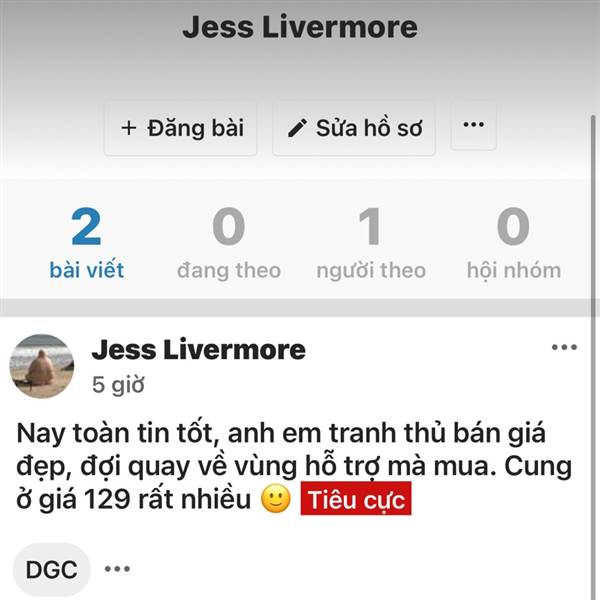Open the đang theo tab
Viewport: 600px width, 600px height.
pyautogui.click(x=229, y=243)
